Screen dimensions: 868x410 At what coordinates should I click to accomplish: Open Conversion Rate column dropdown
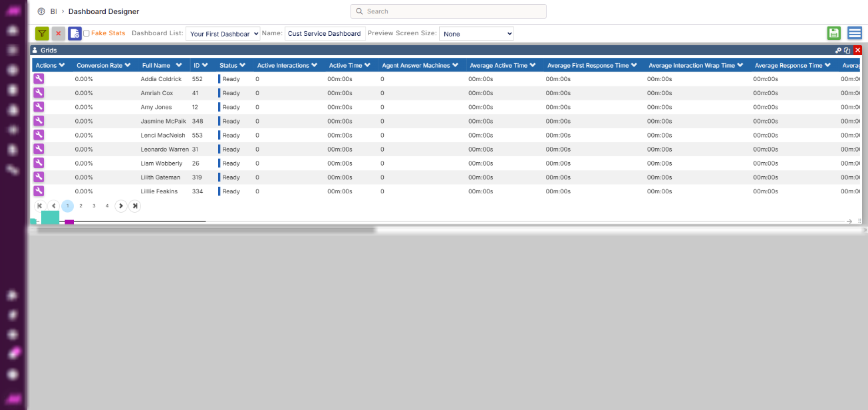(128, 65)
